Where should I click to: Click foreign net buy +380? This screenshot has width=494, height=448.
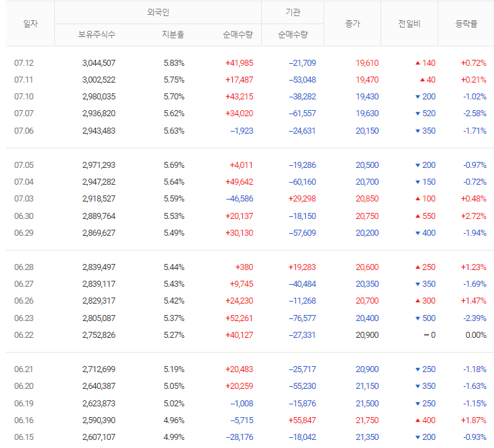click(x=244, y=267)
